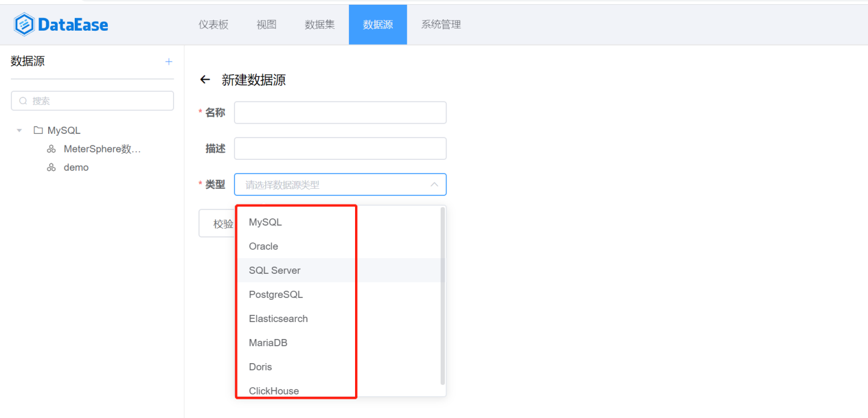Viewport: 868px width, 418px height.
Task: Click the datasource icon next to demo
Action: pos(52,167)
